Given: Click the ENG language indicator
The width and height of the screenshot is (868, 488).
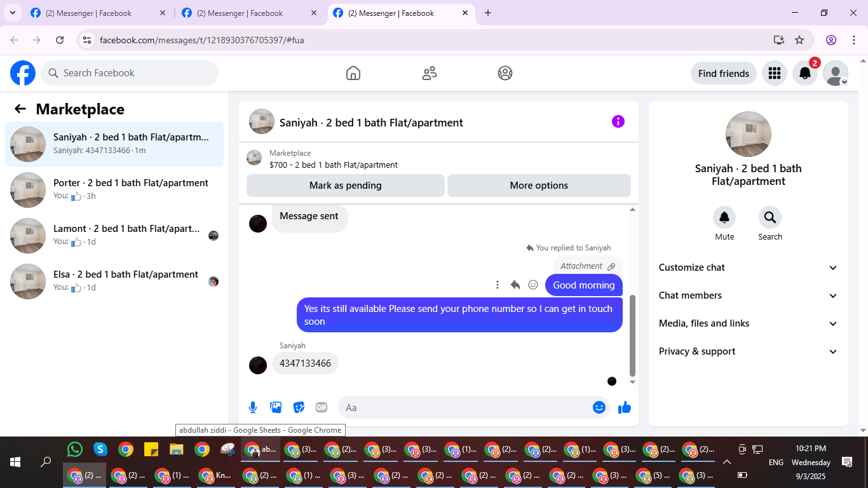Looking at the screenshot, I should (x=776, y=463).
